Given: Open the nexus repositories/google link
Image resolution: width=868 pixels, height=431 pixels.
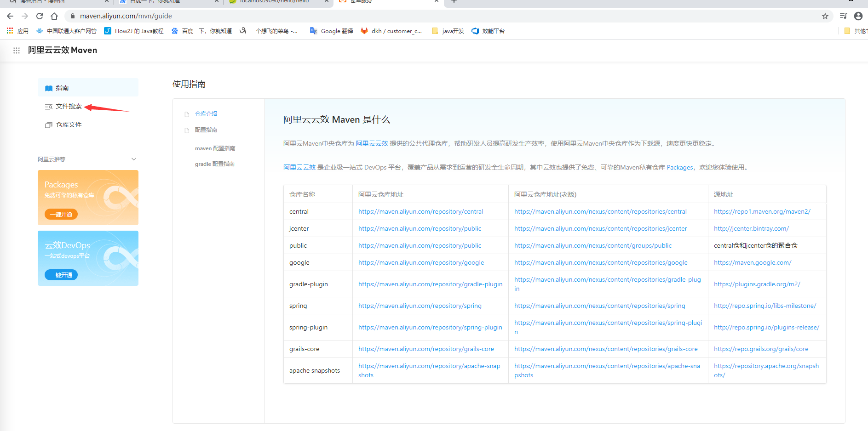Looking at the screenshot, I should point(601,262).
